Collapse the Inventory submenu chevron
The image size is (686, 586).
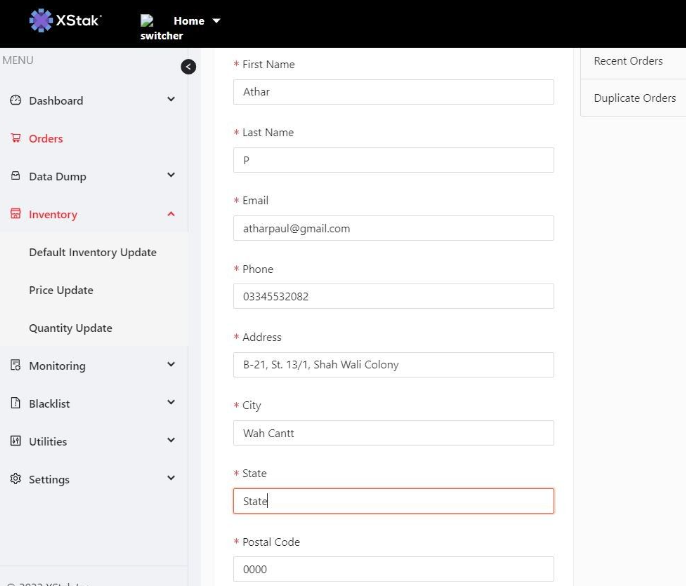tap(171, 214)
